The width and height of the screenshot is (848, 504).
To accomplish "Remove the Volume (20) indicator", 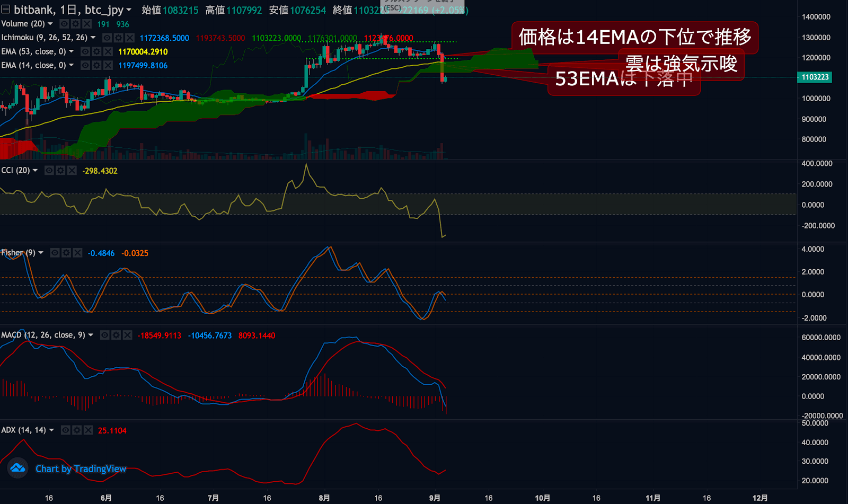I will click(87, 24).
